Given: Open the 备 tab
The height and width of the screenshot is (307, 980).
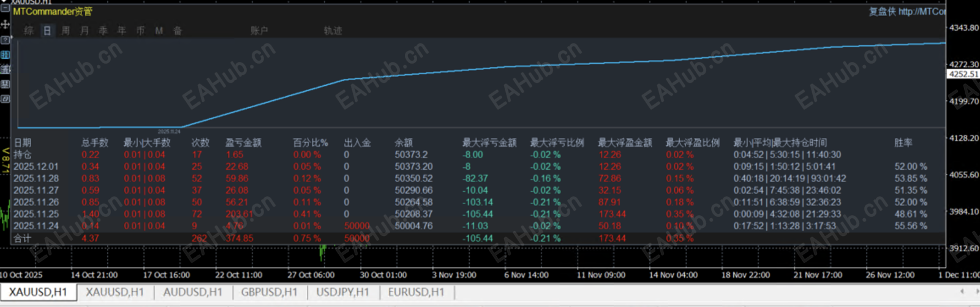Looking at the screenshot, I should tap(178, 31).
